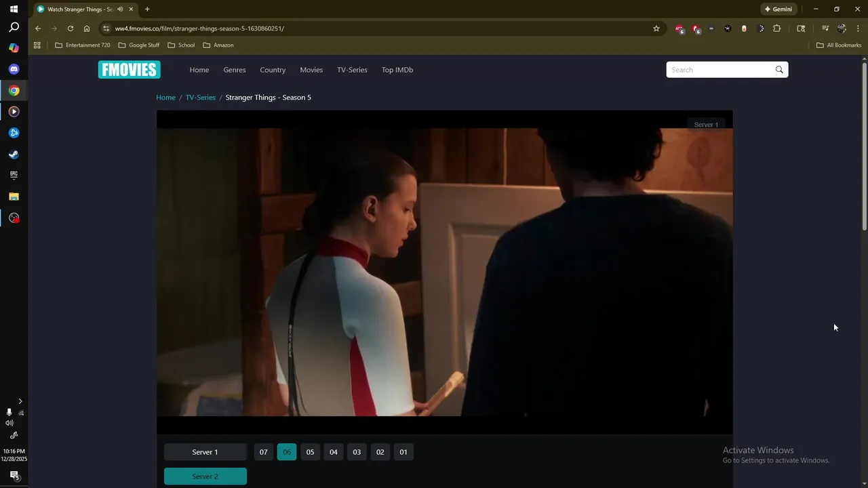Viewport: 868px width, 488px height.
Task: Open the Genres menu
Action: pos(235,70)
